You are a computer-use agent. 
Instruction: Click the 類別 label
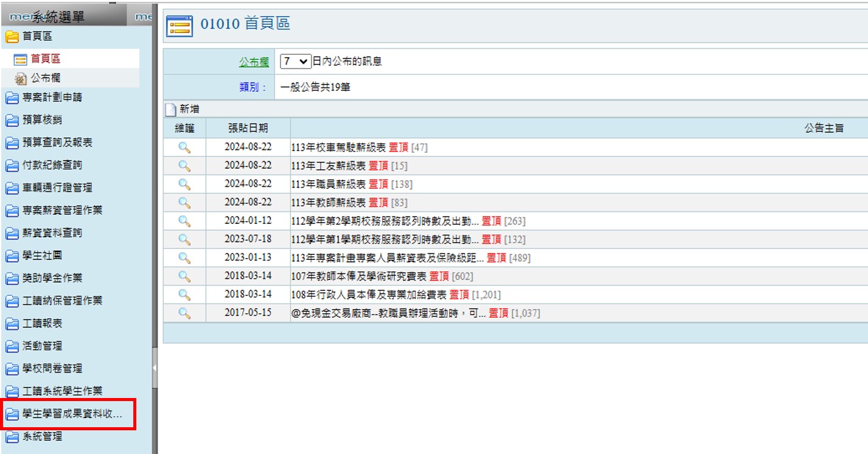tap(253, 88)
